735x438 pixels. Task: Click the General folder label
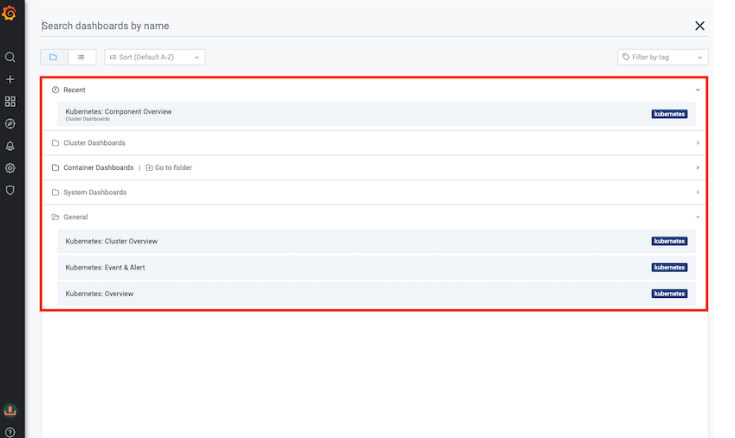coord(75,217)
